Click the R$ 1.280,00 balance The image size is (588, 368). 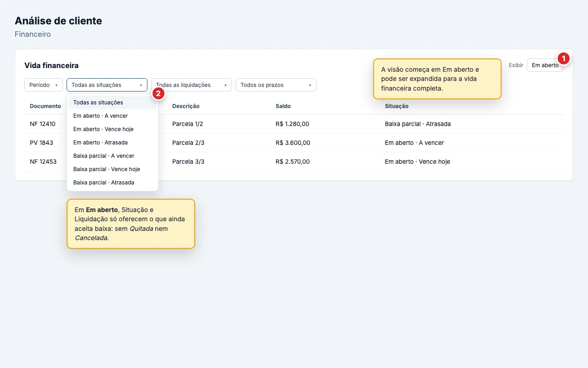(292, 124)
